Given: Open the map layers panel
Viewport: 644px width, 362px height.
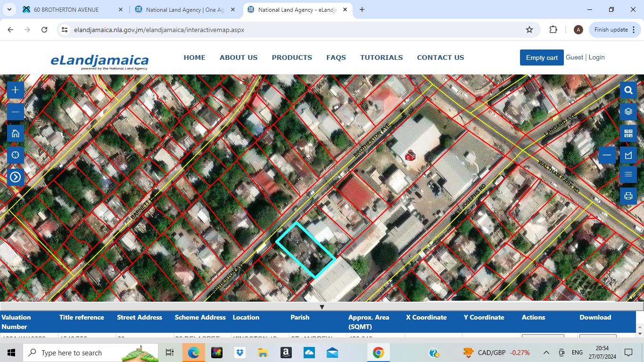Looking at the screenshot, I should 628,112.
